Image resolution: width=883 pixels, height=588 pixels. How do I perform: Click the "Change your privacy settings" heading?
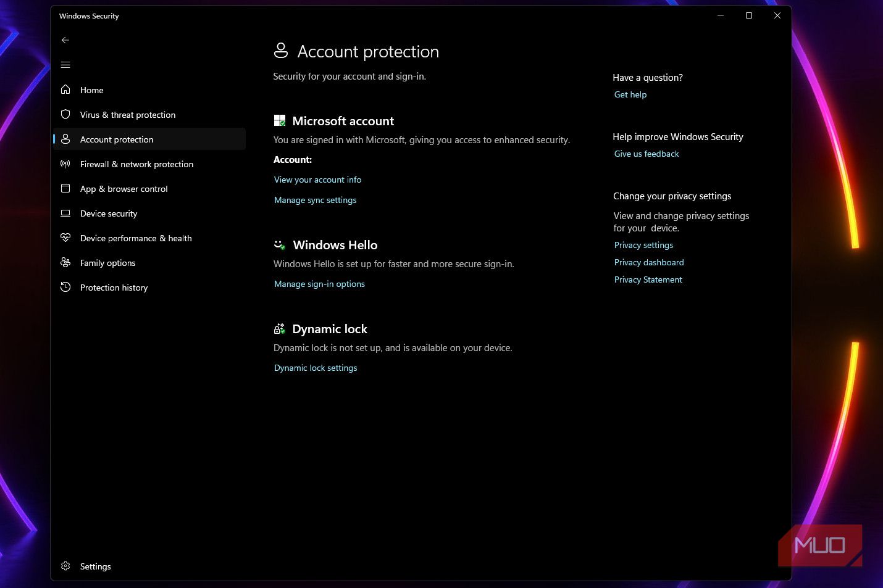[x=672, y=196]
